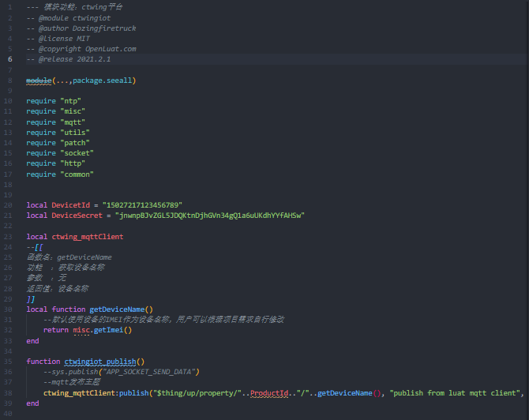
Task: Click getDeviceName call on line 38
Action: click(x=345, y=393)
